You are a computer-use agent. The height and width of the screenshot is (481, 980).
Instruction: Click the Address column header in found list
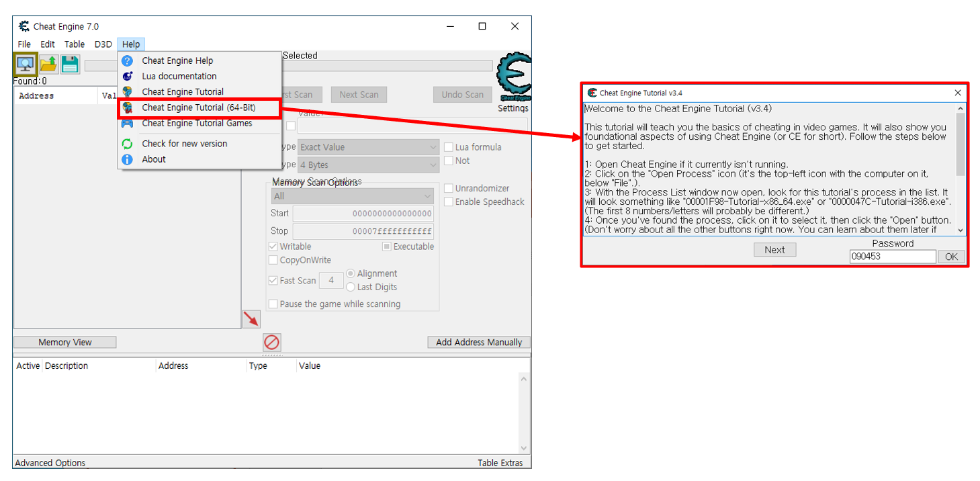[36, 96]
